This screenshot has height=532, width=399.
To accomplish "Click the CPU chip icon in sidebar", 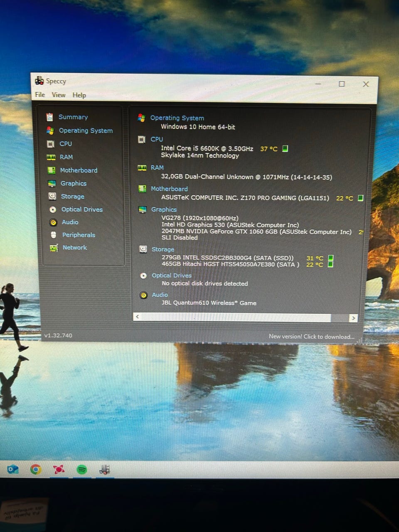I will 51,144.
